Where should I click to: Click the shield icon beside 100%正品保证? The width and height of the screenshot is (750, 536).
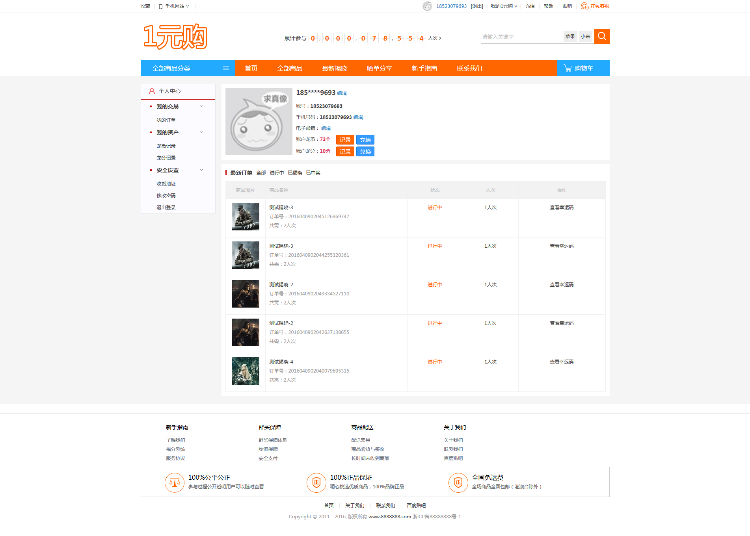pos(316,482)
